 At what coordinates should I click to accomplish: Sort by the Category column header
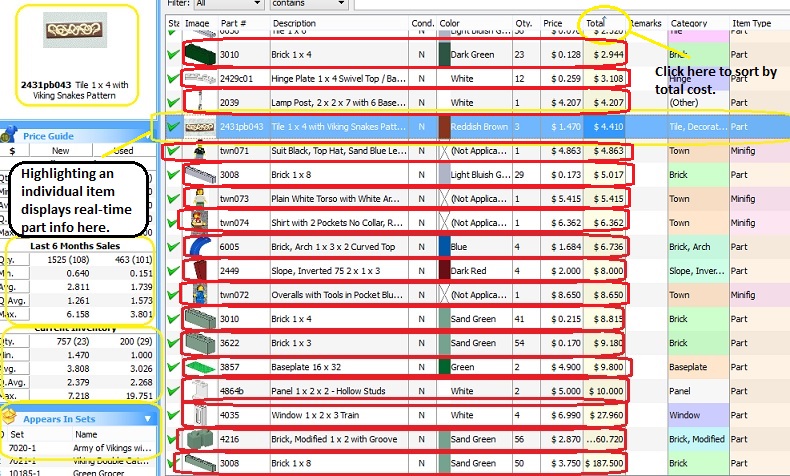[x=689, y=23]
